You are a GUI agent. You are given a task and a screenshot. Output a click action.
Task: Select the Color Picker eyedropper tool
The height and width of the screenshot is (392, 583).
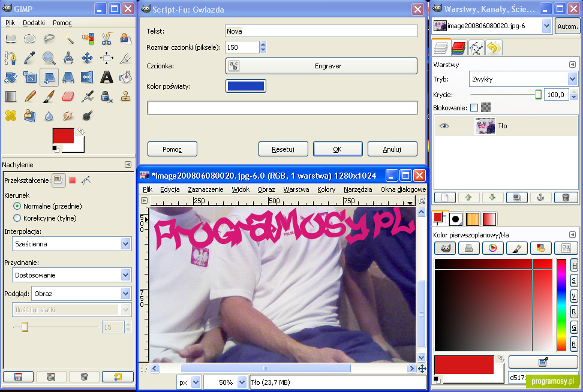point(30,58)
